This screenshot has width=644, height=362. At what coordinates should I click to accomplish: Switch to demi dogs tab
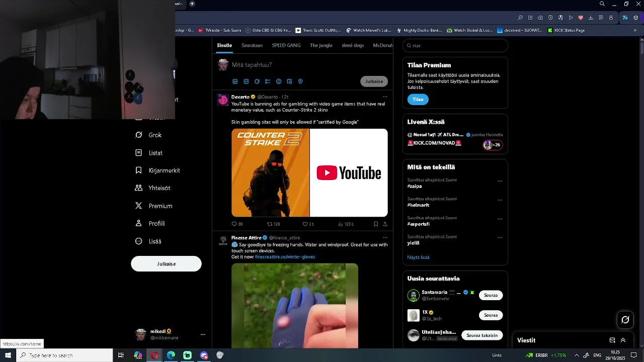tap(353, 45)
